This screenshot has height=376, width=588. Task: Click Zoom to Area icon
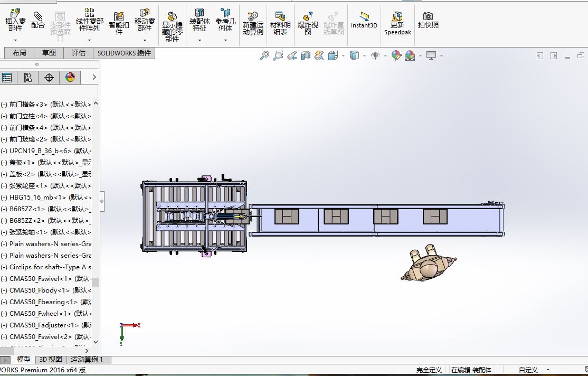[278, 55]
